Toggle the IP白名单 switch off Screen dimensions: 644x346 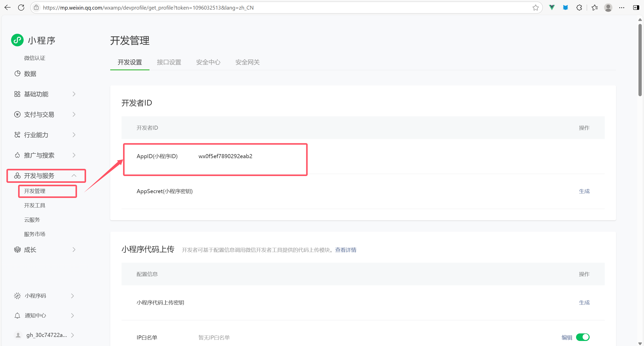pos(583,337)
